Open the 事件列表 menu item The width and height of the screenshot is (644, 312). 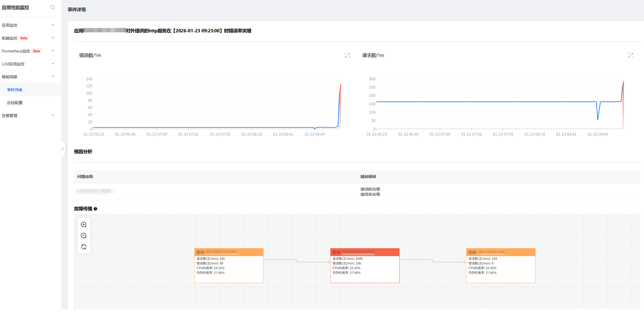[x=15, y=90]
